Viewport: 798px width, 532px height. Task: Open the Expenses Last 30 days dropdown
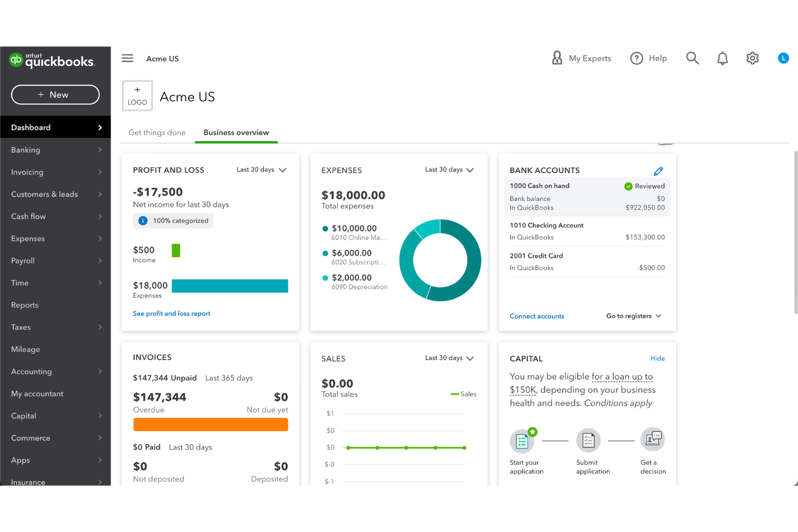pyautogui.click(x=449, y=169)
